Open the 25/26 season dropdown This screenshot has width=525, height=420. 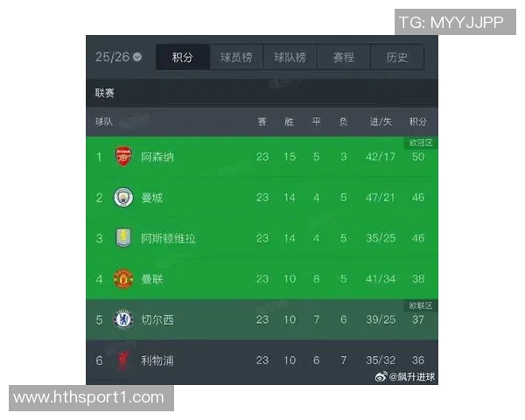point(119,57)
